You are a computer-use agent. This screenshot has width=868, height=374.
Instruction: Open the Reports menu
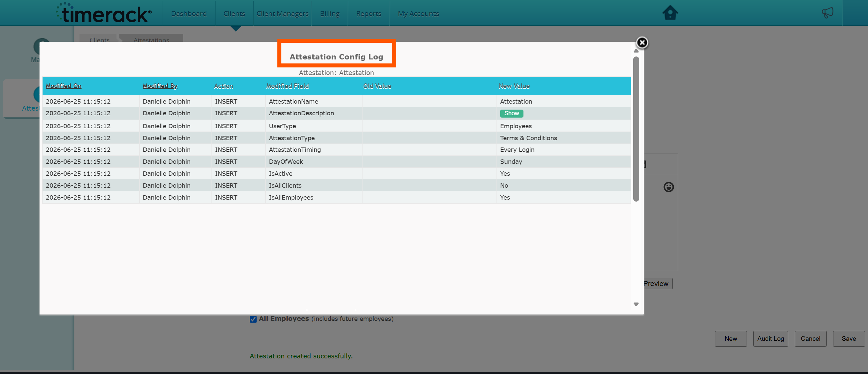(368, 14)
